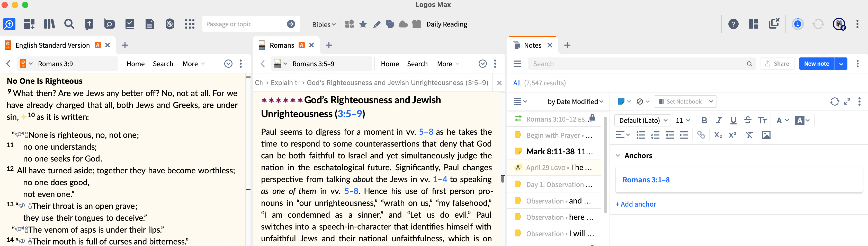Open the Set Notebook dropdown
Viewport: 868px width, 246px height.
[x=685, y=101]
